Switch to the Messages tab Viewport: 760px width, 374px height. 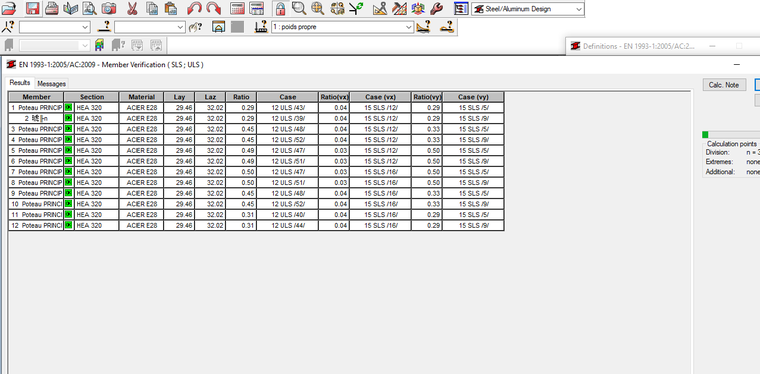point(51,84)
